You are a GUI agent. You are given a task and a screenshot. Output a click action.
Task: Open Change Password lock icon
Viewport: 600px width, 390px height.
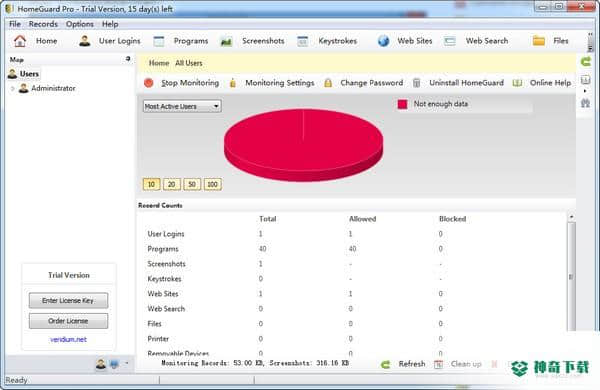(x=328, y=83)
